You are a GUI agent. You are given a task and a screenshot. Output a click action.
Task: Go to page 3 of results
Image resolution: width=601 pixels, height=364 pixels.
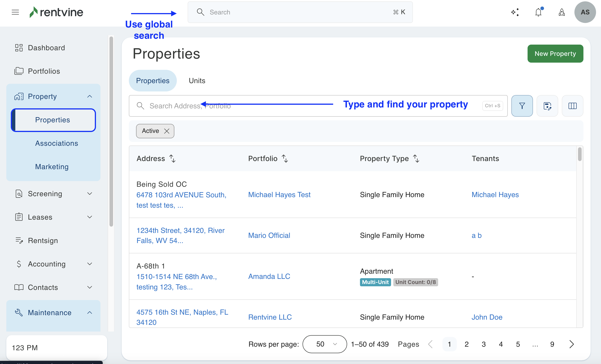483,344
